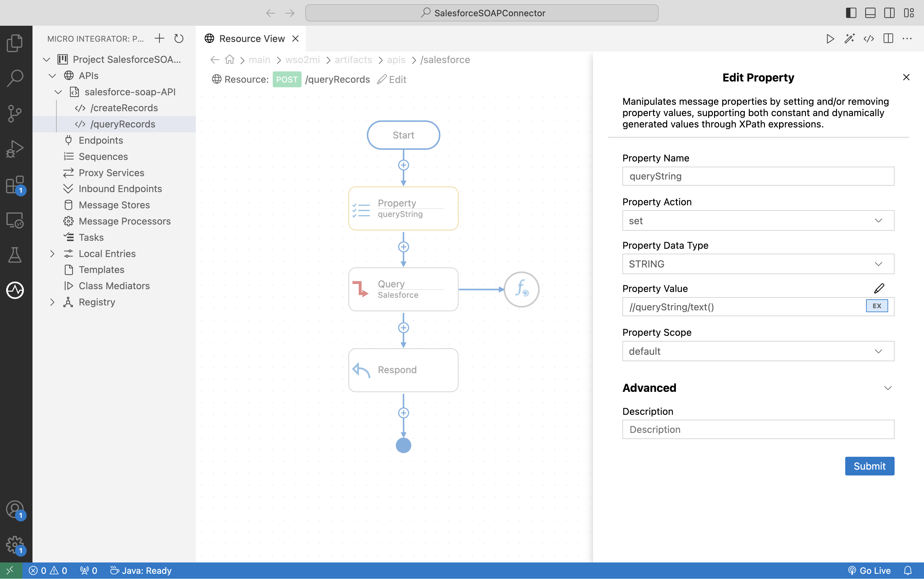Screen dimensions: 924x579
Task: Open More Actions ellipsis menu
Action: (907, 39)
